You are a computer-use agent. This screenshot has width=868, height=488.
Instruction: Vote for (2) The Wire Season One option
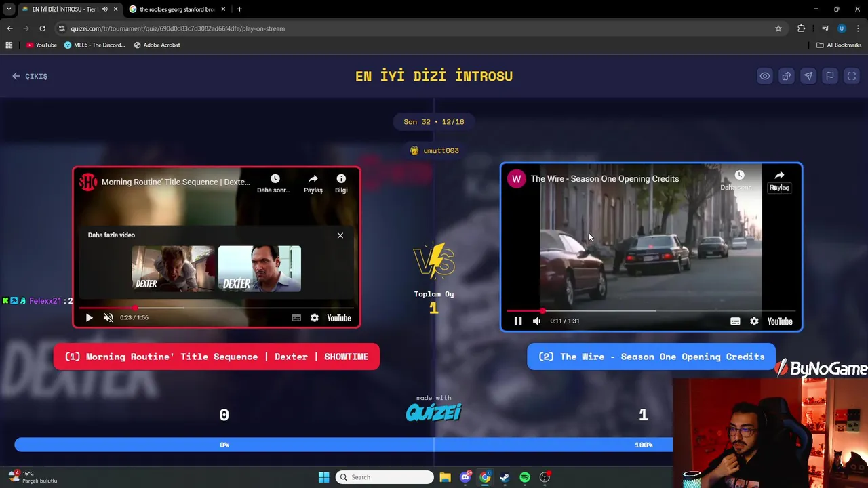coord(651,357)
